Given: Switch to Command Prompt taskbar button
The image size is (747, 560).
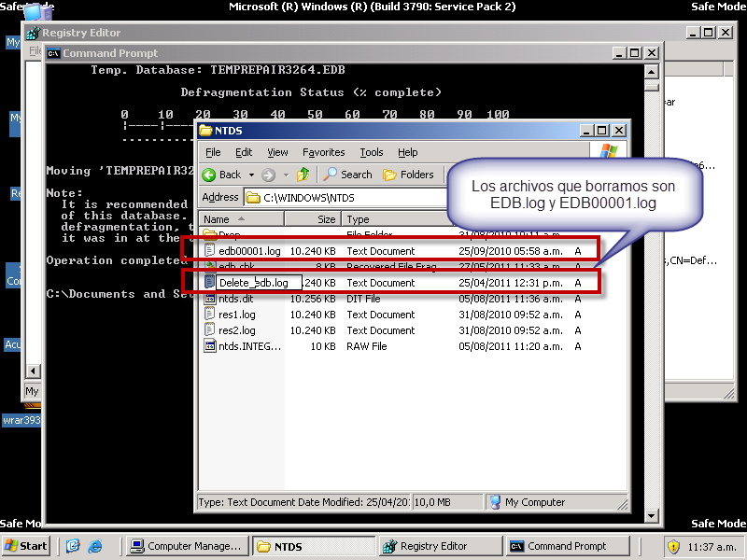Looking at the screenshot, I should (x=557, y=546).
